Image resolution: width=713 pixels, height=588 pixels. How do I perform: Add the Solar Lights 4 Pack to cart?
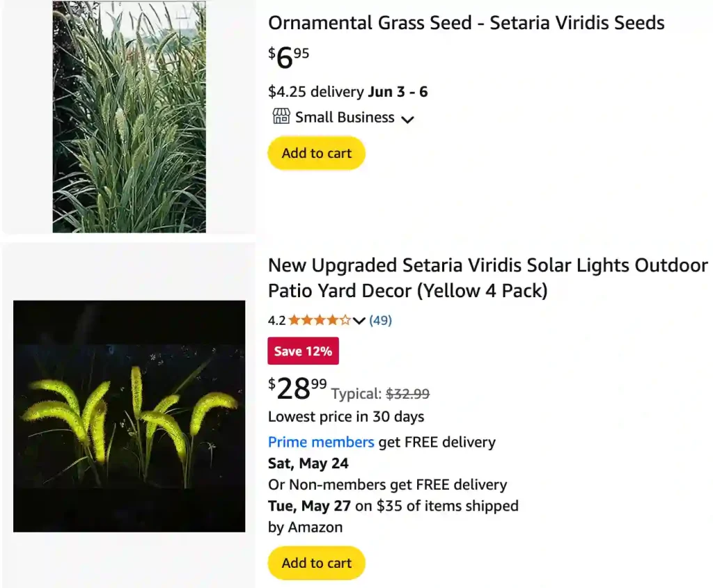pos(316,563)
